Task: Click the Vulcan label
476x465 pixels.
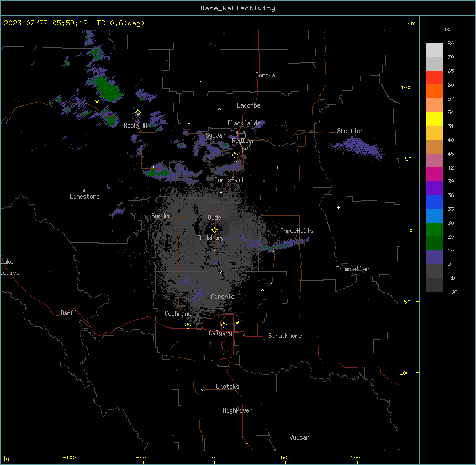Action: 300,437
